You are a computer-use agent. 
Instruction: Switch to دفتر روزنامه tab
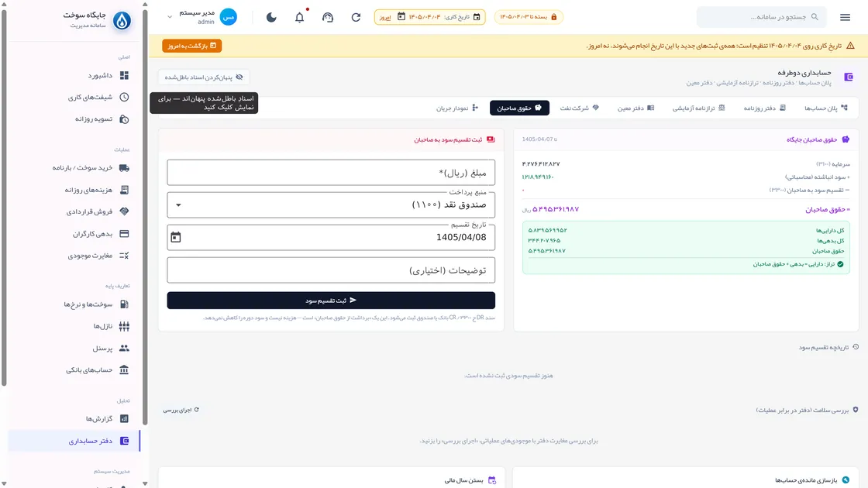(764, 108)
